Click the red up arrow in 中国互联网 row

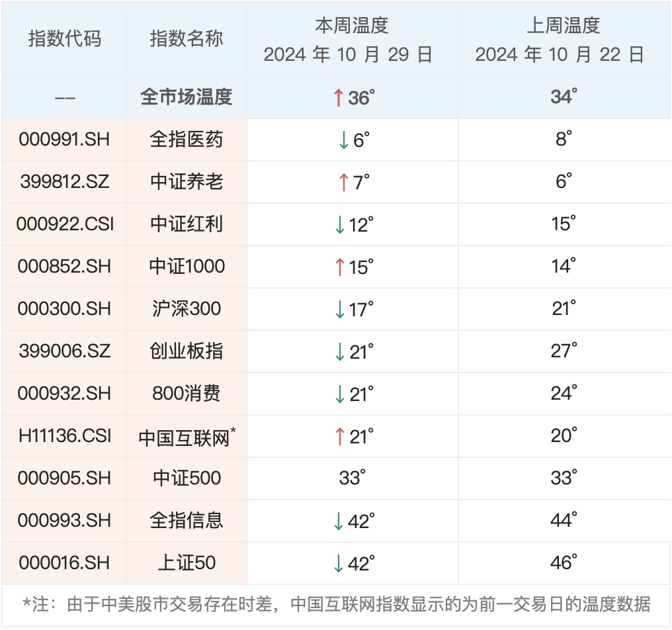click(x=339, y=436)
